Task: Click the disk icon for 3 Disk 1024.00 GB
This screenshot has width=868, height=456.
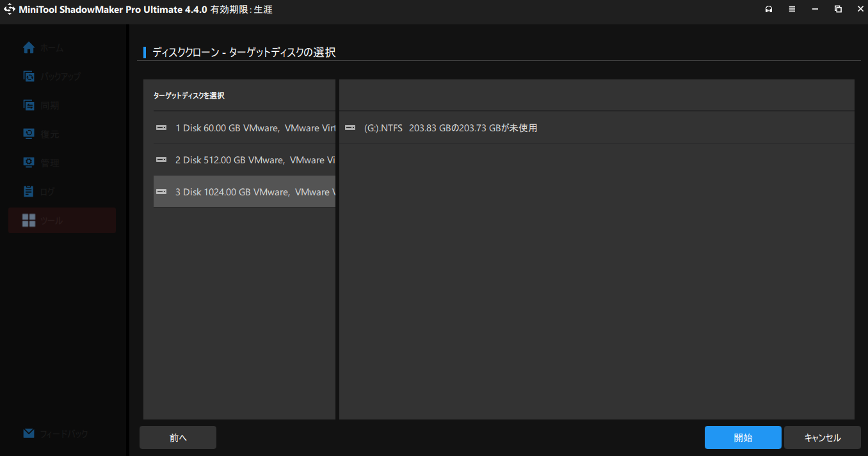Action: (161, 192)
